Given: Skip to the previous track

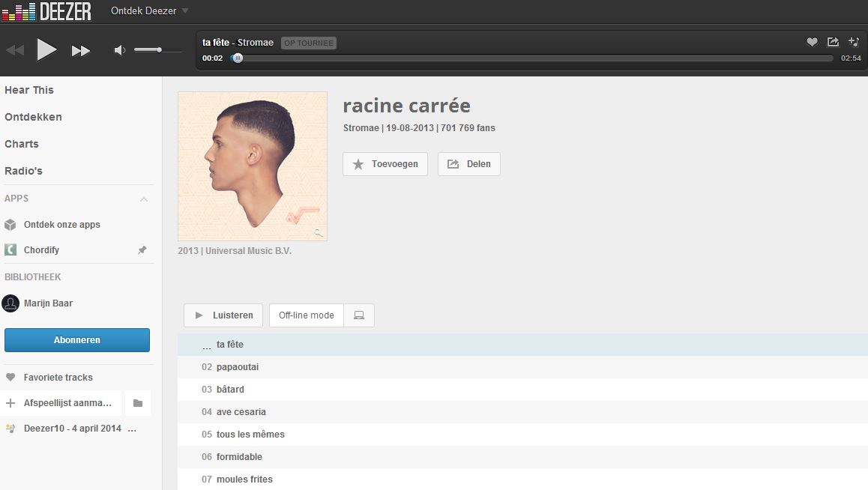Looking at the screenshot, I should pos(16,51).
